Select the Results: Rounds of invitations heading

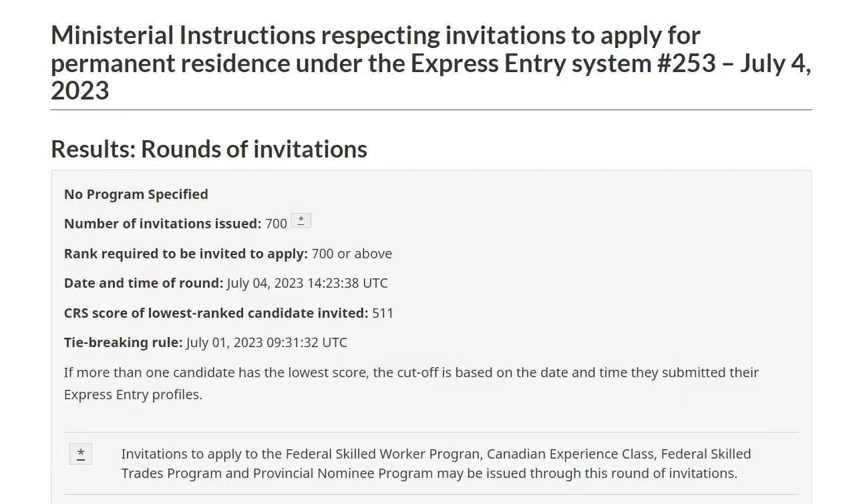pos(209,149)
